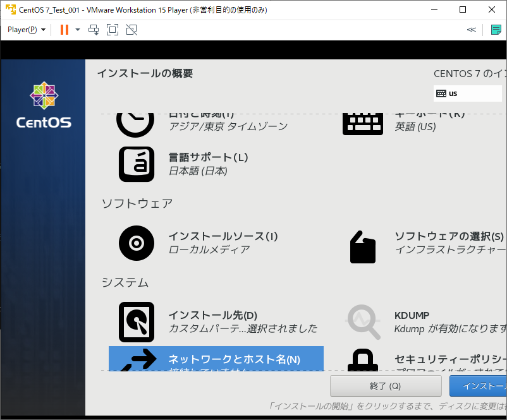The width and height of the screenshot is (507, 420).
Task: Open 言語サポート(L)
Action: coord(208,157)
